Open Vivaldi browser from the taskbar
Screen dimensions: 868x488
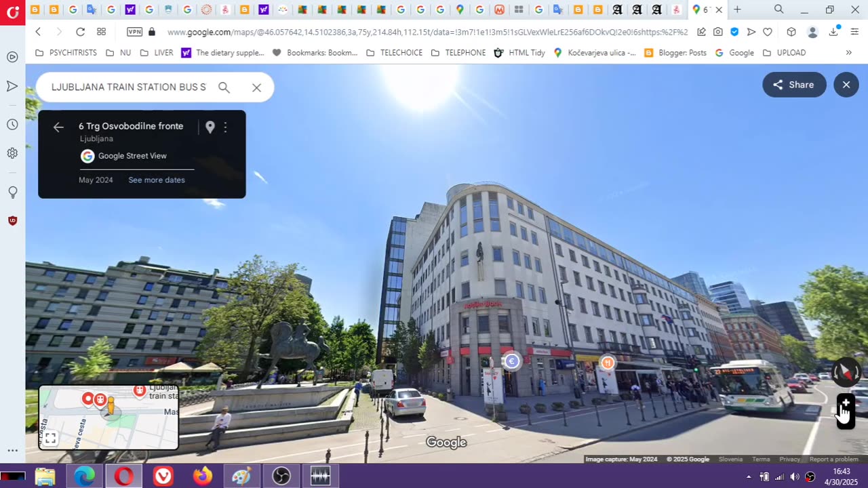pyautogui.click(x=163, y=476)
